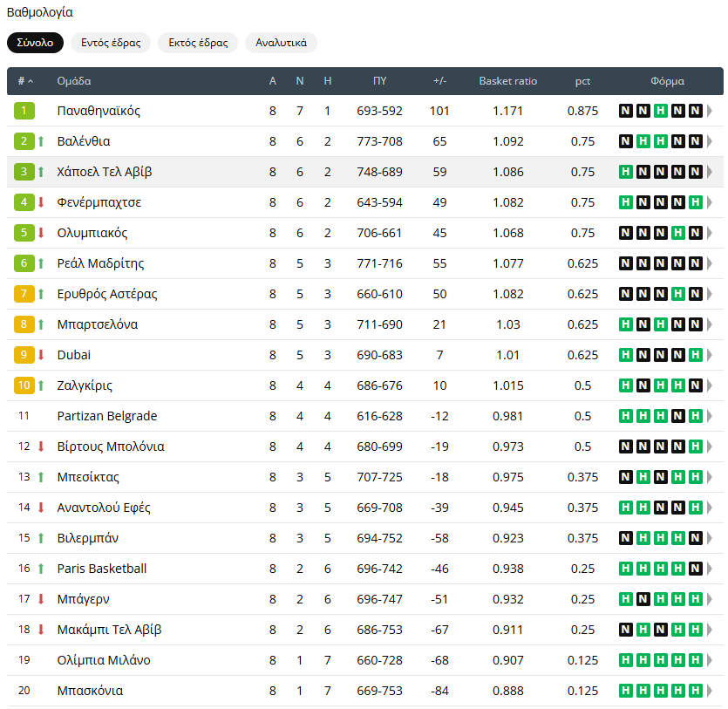Click the 1.092 basket ratio value
Image resolution: width=728 pixels, height=709 pixels.
[x=508, y=141]
